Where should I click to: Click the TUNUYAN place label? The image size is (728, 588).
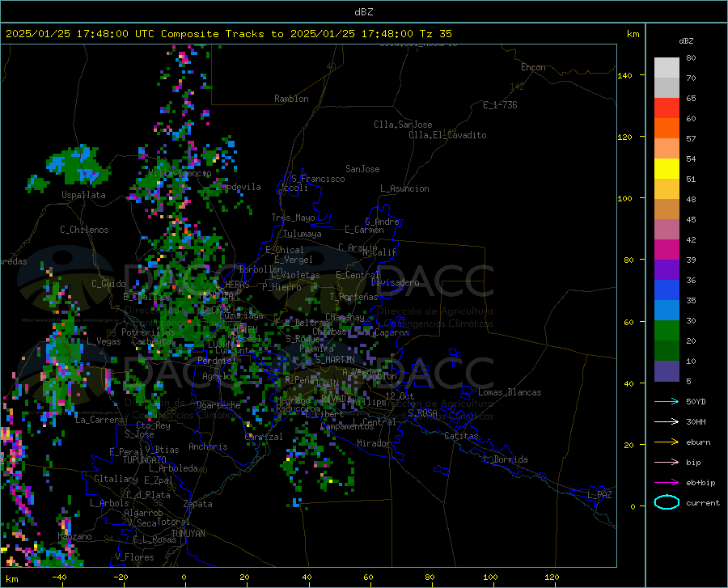[188, 534]
